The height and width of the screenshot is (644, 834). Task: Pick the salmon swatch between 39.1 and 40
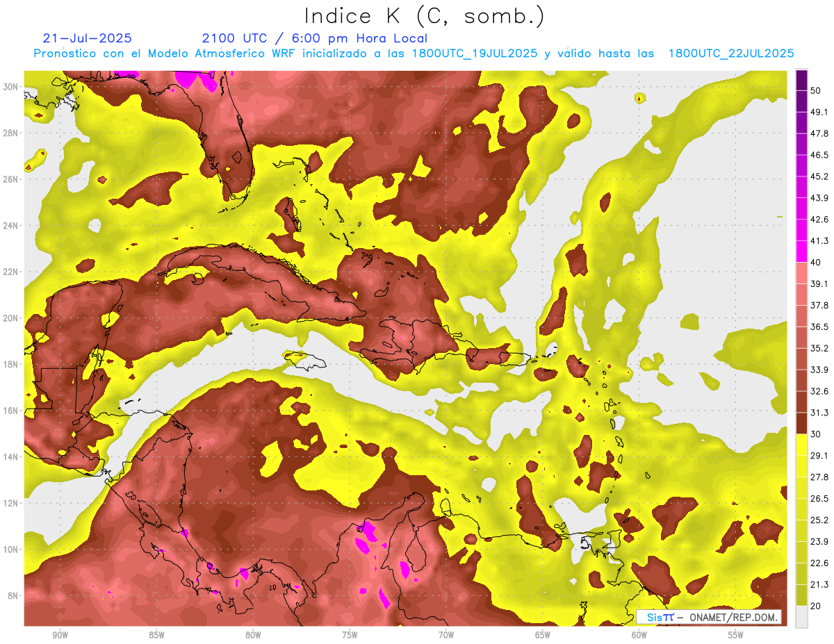pos(802,273)
